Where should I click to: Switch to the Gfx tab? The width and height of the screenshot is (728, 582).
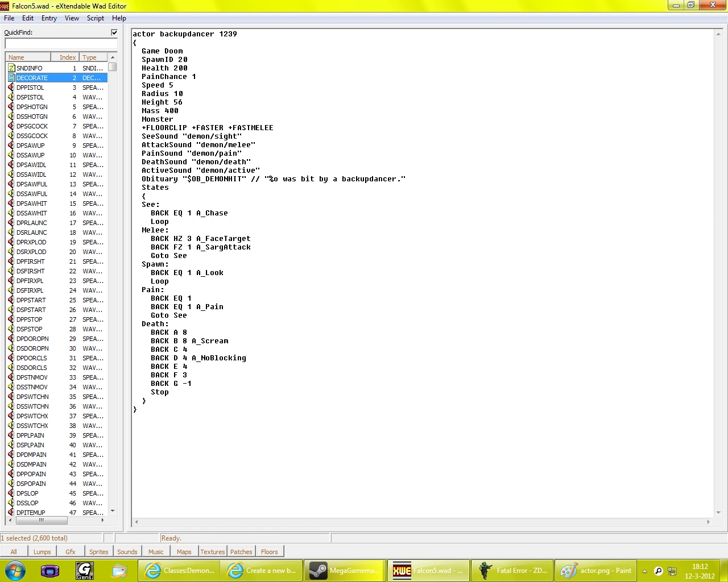pyautogui.click(x=71, y=552)
